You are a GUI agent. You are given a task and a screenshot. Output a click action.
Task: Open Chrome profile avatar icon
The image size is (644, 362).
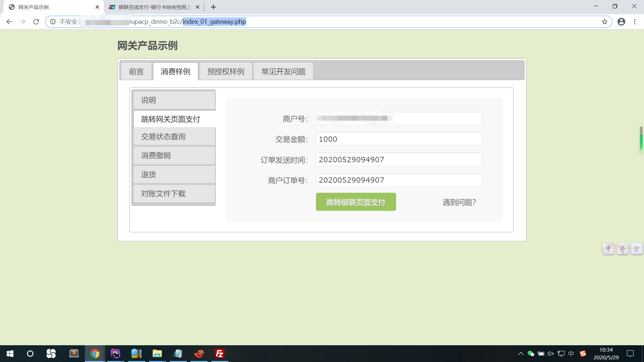(x=621, y=22)
